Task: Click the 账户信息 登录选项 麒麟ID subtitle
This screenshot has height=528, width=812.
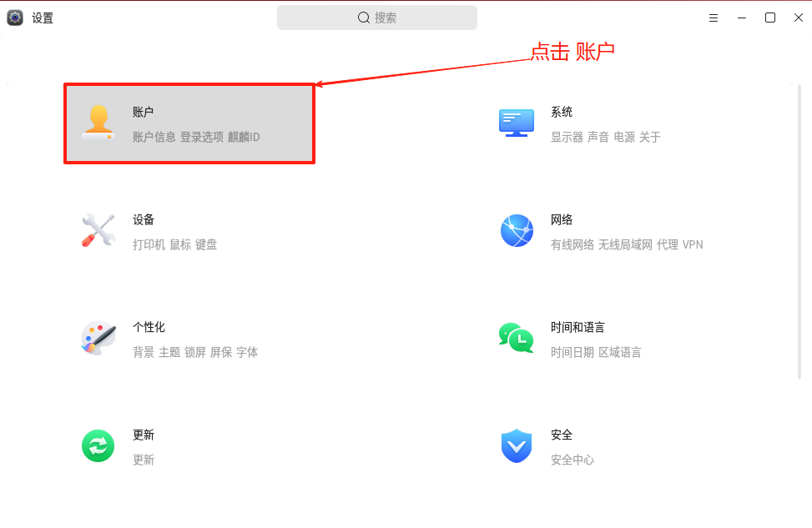Action: [196, 137]
